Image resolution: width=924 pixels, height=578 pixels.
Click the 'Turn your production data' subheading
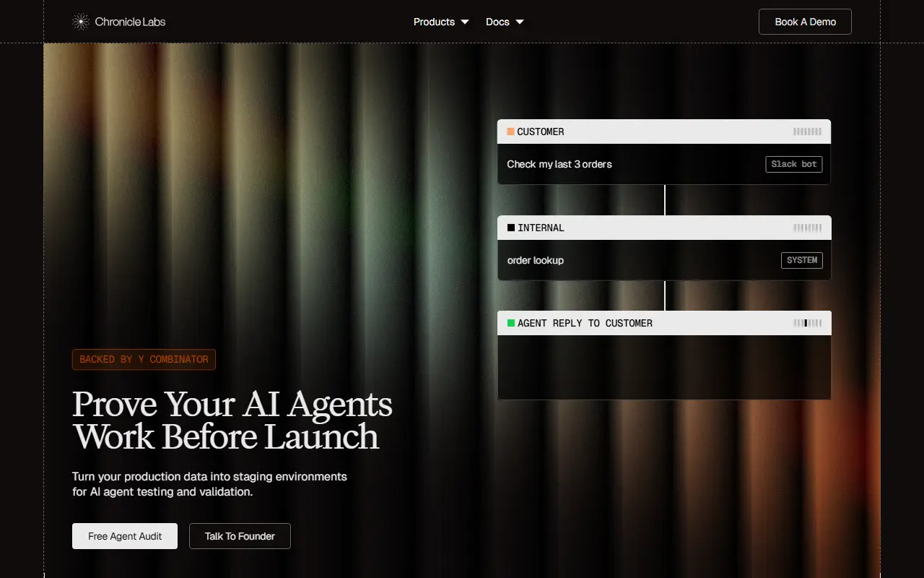[209, 484]
